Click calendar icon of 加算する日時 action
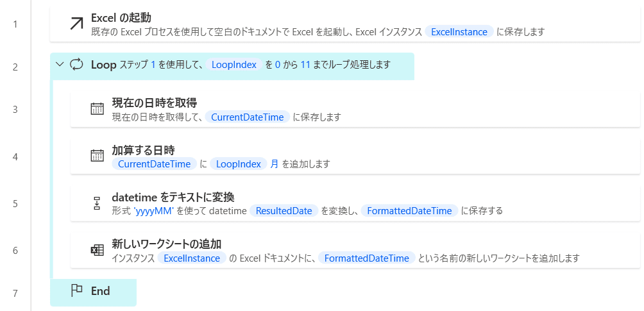This screenshot has width=644, height=311. coord(97,156)
